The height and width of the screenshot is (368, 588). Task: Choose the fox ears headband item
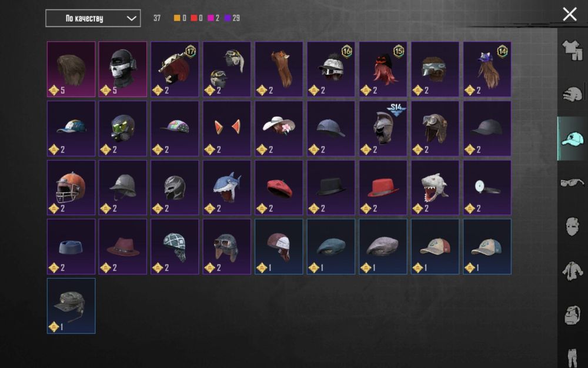[227, 128]
